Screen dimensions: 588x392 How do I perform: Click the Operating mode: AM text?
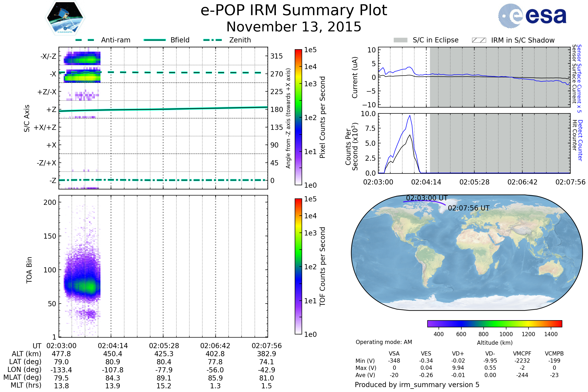click(384, 342)
